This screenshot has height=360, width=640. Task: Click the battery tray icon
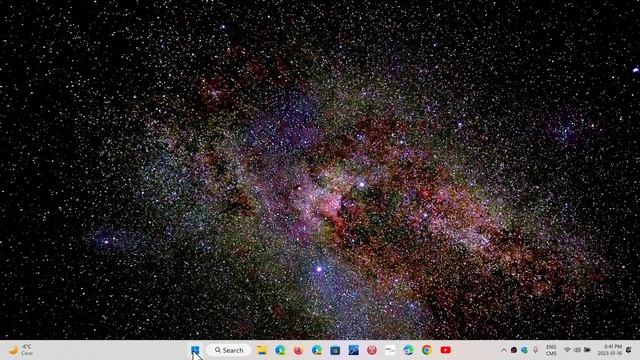(x=587, y=350)
